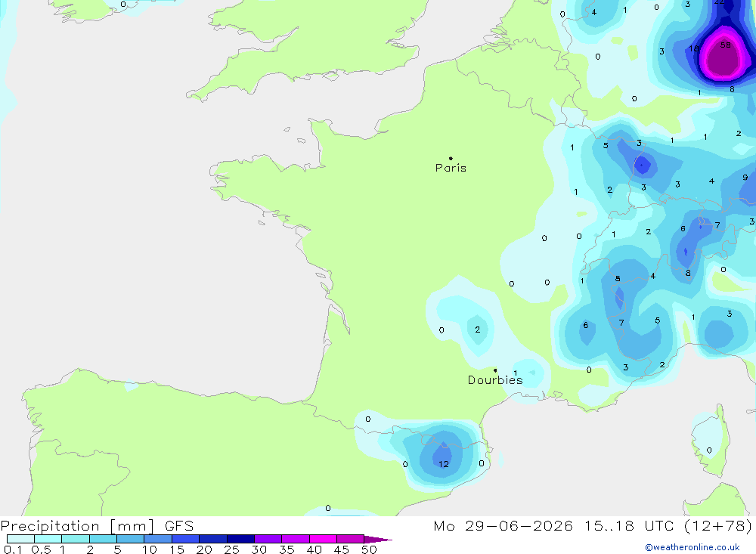Click the '9' precipitation value on the map
The height and width of the screenshot is (554, 756).
745,178
